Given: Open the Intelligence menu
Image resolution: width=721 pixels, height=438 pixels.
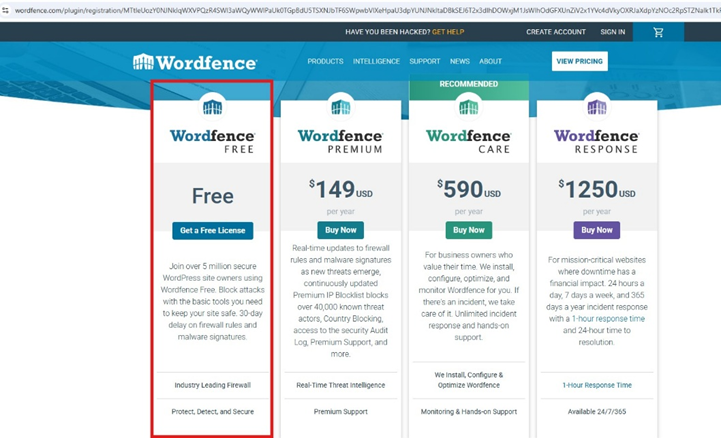Looking at the screenshot, I should [376, 61].
